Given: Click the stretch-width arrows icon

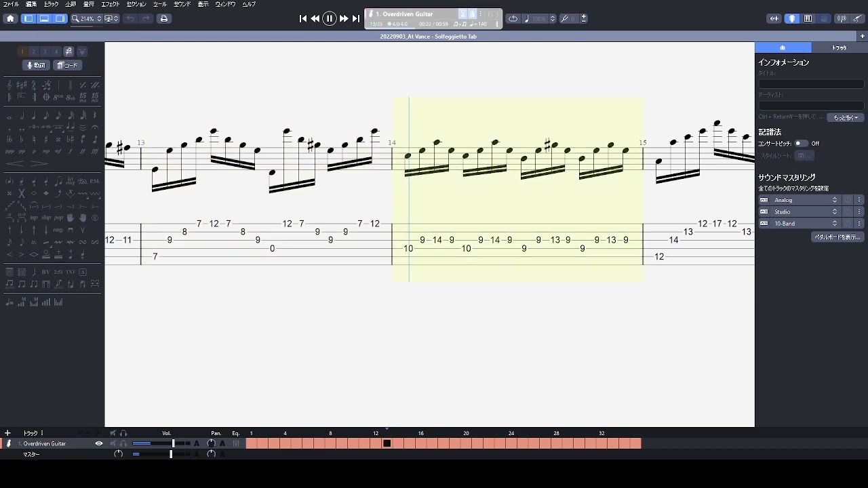Looking at the screenshot, I should (x=774, y=18).
